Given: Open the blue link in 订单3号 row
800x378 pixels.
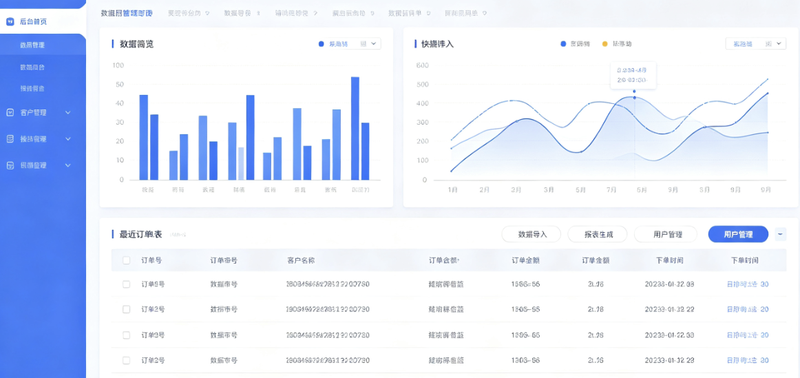Looking at the screenshot, I should pos(747,335).
